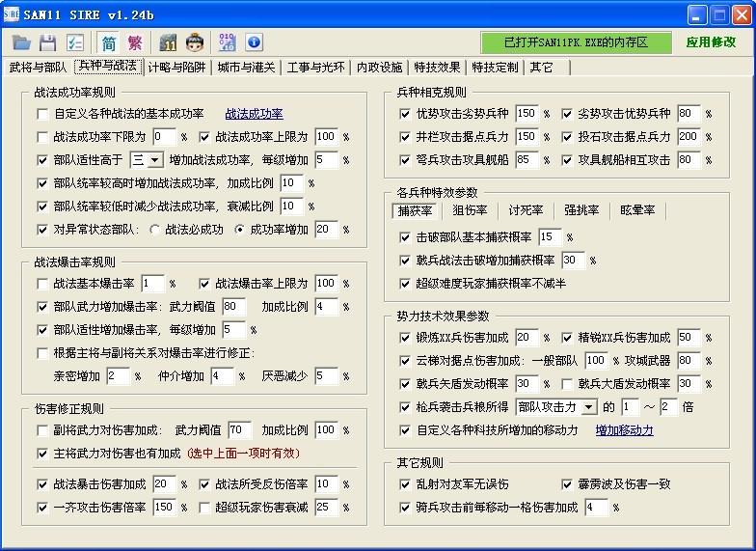This screenshot has width=756, height=551.
Task: Open the blue info about icon
Action: click(x=254, y=42)
